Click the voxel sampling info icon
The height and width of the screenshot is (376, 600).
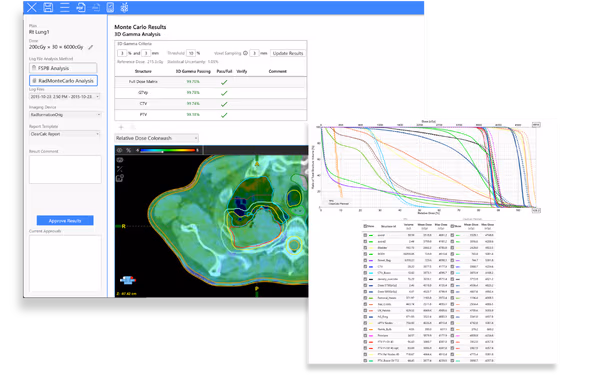tap(245, 53)
